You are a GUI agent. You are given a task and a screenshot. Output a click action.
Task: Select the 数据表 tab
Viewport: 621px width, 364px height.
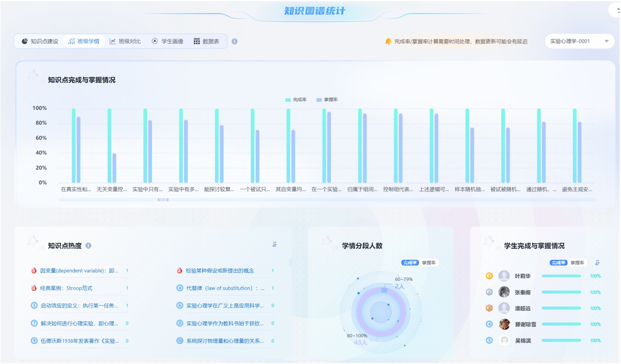coord(206,41)
